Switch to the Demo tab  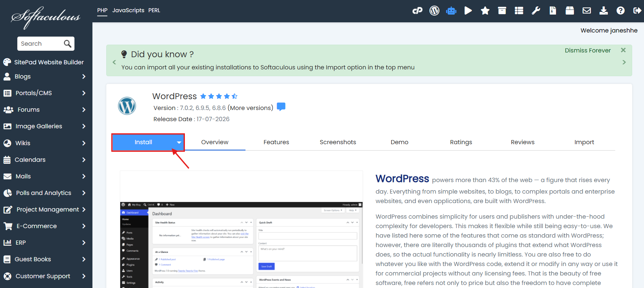(x=400, y=142)
